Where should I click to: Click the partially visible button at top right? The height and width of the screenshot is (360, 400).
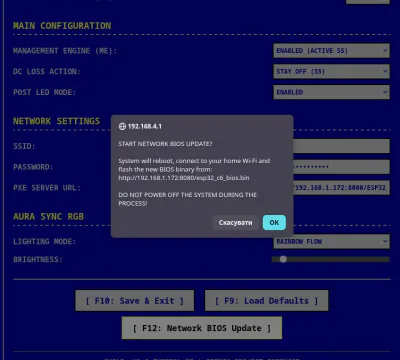coord(368,2)
